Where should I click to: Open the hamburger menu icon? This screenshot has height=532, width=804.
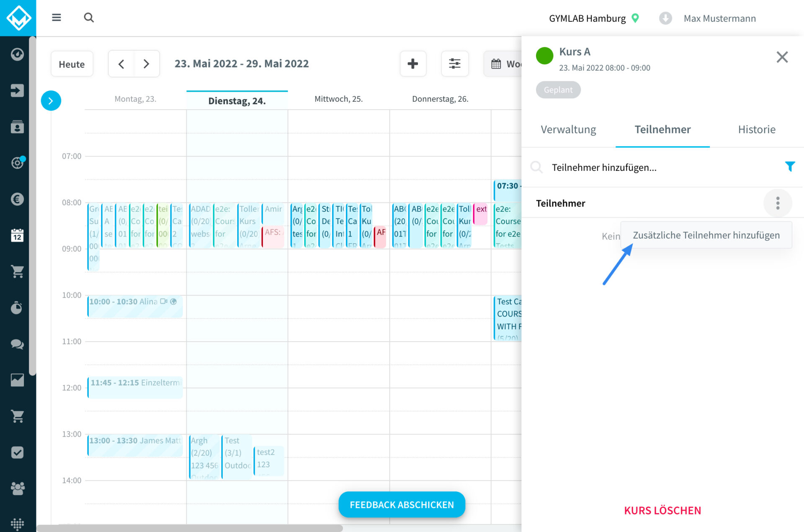[x=57, y=18]
